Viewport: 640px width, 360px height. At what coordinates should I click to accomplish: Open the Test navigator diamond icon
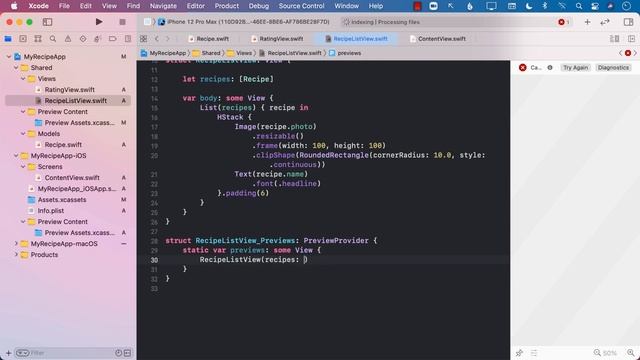coord(83,39)
